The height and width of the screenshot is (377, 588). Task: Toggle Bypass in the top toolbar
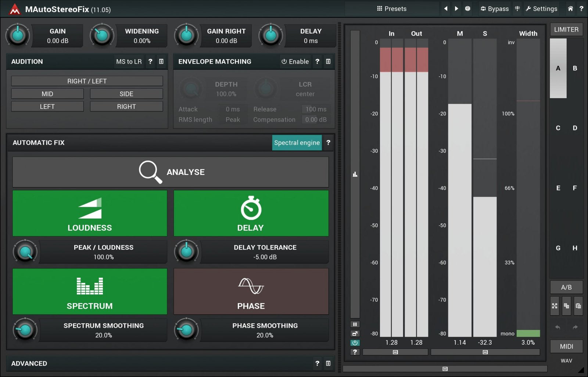pyautogui.click(x=494, y=8)
